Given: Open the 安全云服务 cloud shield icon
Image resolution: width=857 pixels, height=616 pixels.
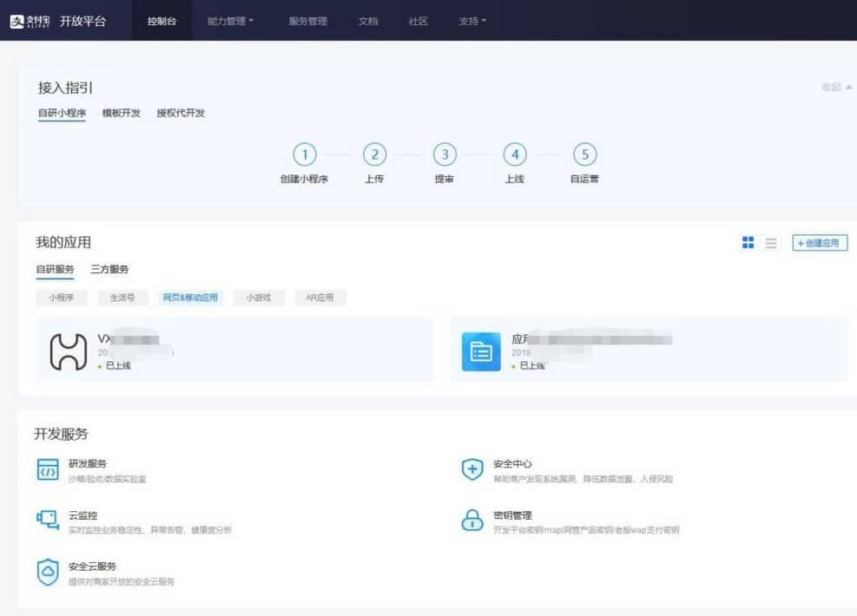Looking at the screenshot, I should coord(48,572).
